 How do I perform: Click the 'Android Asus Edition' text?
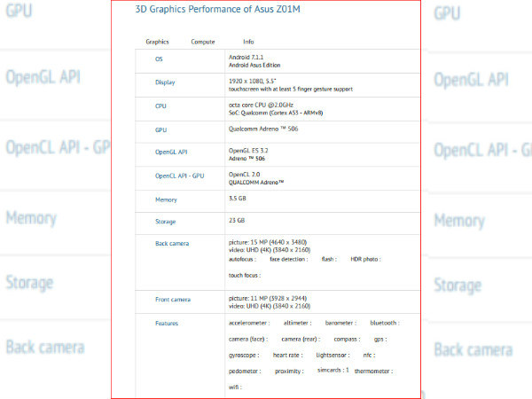(x=254, y=65)
